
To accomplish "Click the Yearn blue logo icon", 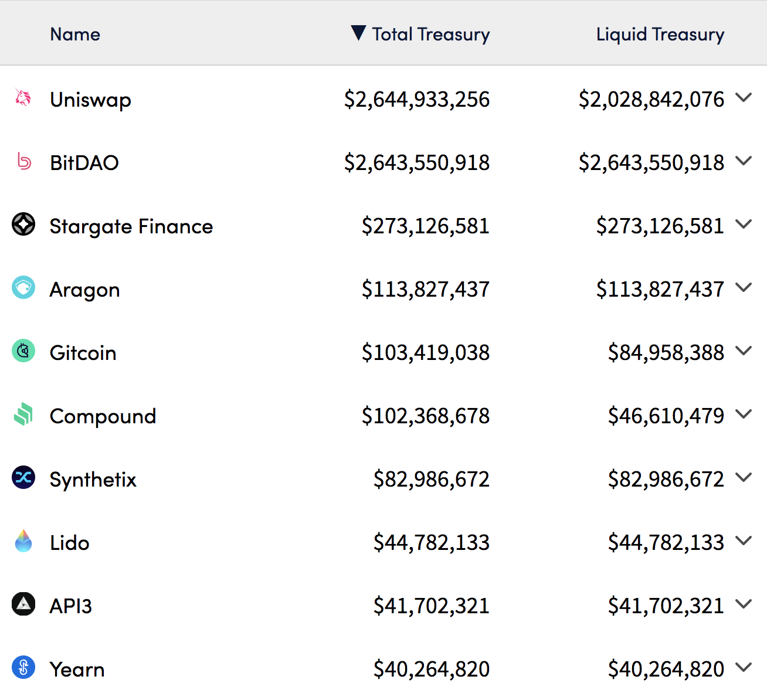I will [23, 668].
